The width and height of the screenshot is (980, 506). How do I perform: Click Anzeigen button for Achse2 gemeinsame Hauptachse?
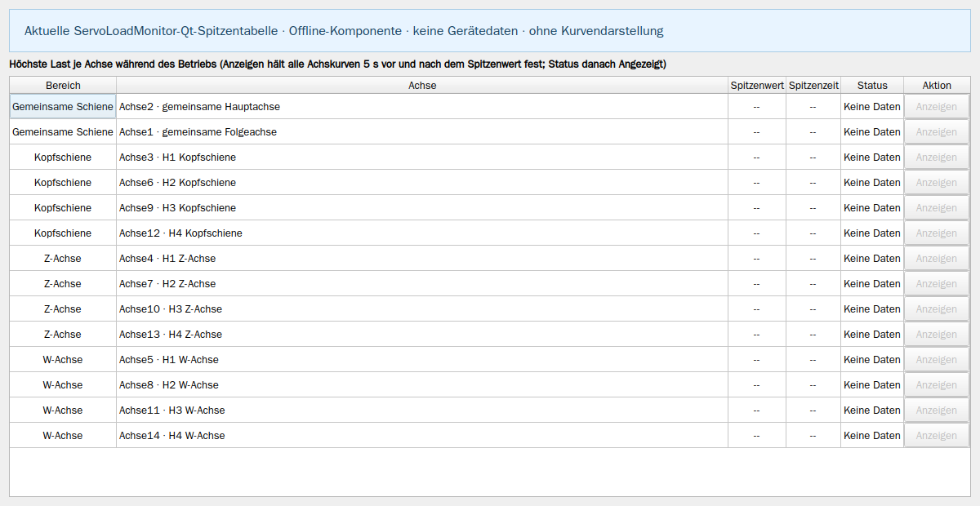[937, 107]
